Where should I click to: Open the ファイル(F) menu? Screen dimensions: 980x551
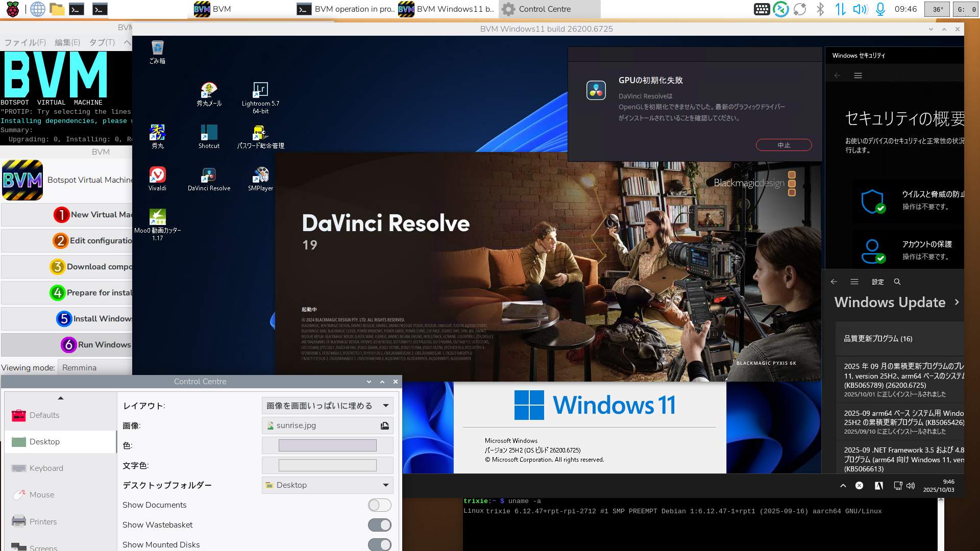25,42
